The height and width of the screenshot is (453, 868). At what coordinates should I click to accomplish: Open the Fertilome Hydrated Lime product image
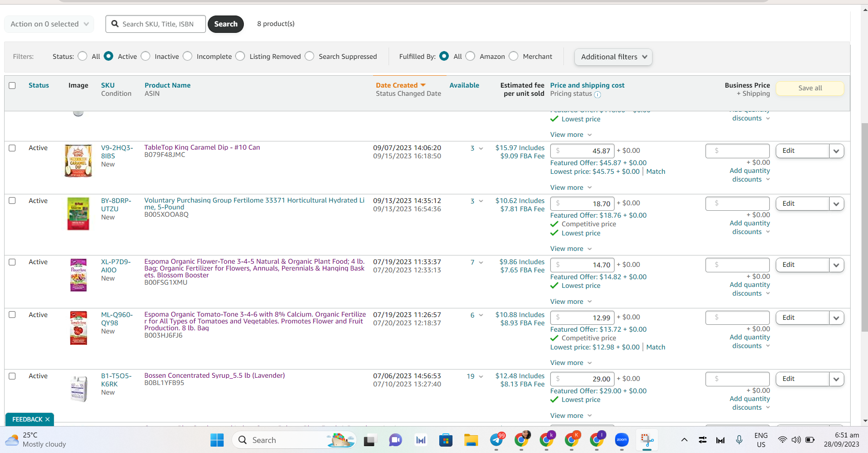point(78,213)
